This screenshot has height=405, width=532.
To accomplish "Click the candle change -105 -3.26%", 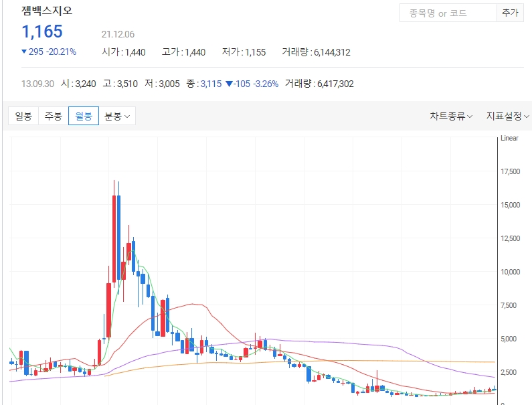I will point(252,84).
